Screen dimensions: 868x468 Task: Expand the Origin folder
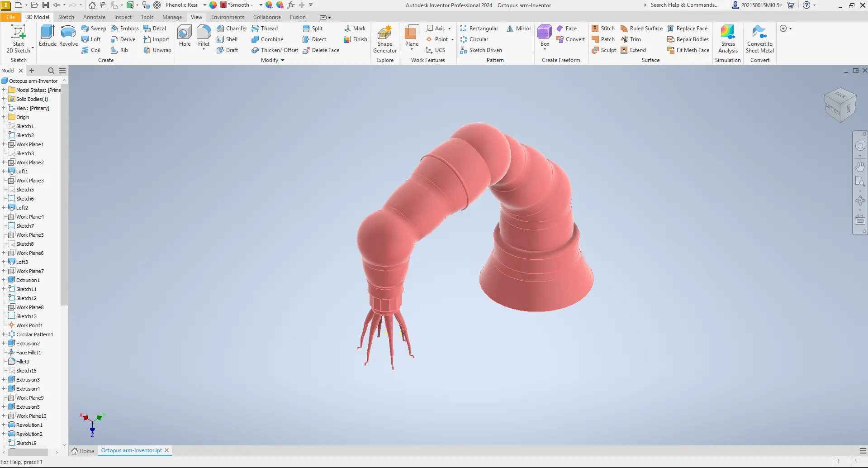(5, 117)
